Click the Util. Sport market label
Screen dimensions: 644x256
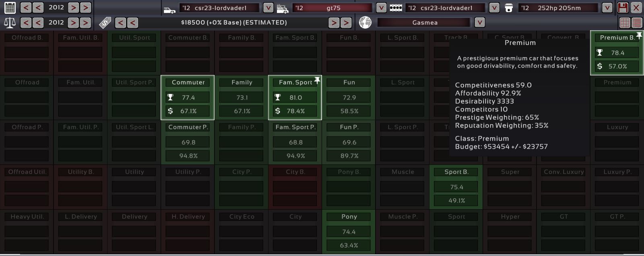coord(134,37)
